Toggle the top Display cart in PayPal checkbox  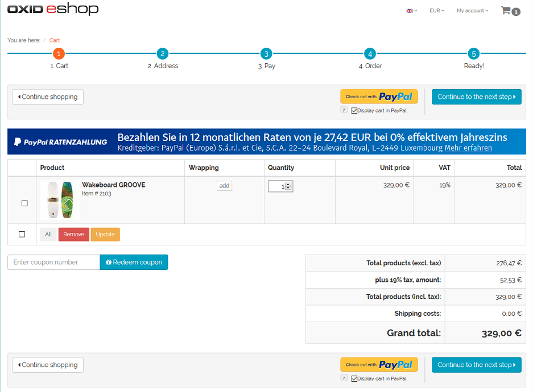coord(354,111)
